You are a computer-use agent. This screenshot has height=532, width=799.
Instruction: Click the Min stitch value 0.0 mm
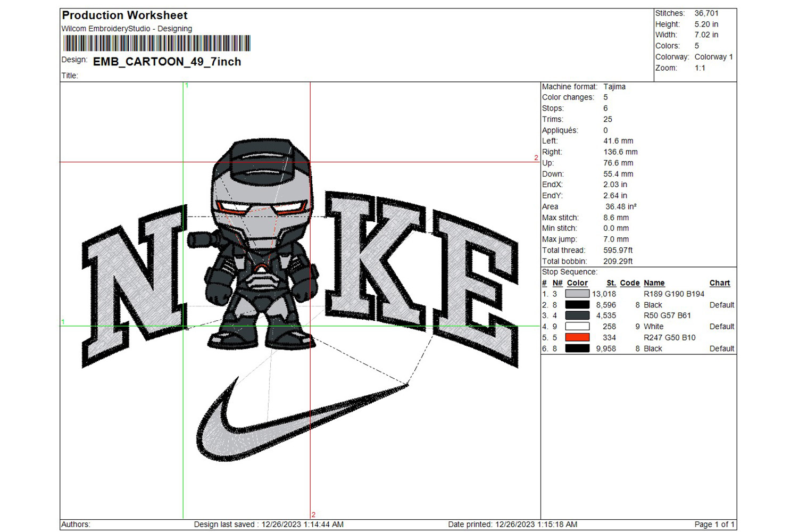coord(616,228)
